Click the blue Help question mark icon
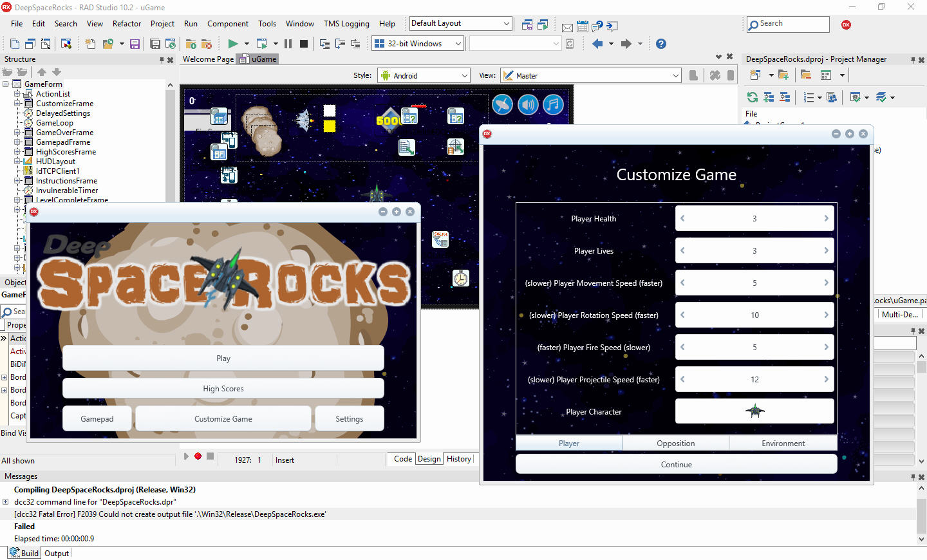This screenshot has width=927, height=560. click(x=661, y=44)
